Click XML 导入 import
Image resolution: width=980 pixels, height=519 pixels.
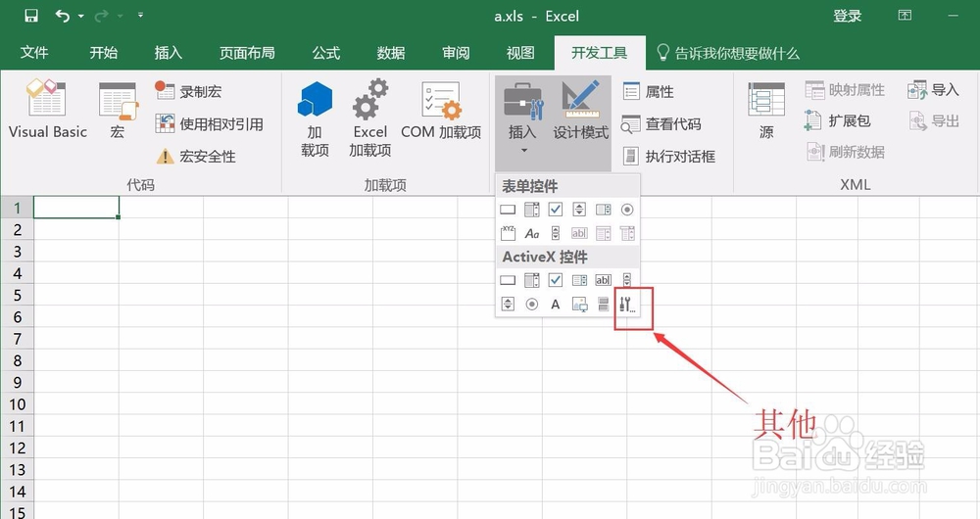933,90
